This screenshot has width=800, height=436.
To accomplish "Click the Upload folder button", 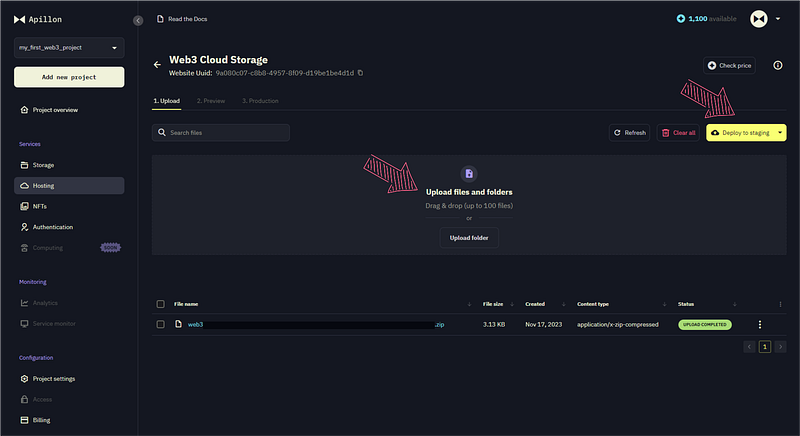I will 469,238.
